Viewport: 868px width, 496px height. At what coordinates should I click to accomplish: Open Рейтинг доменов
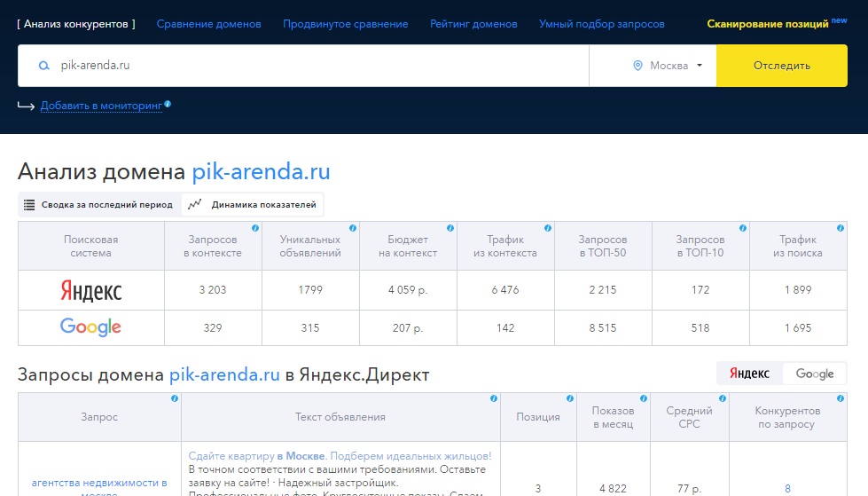(x=473, y=24)
